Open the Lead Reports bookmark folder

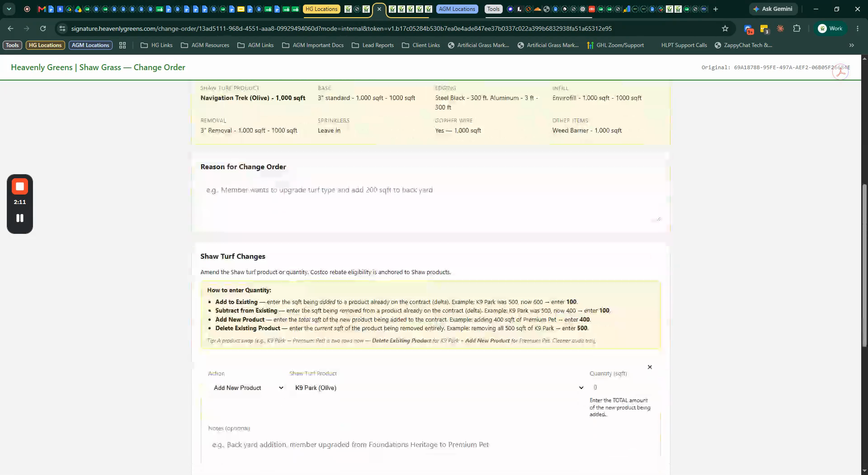[x=373, y=45]
